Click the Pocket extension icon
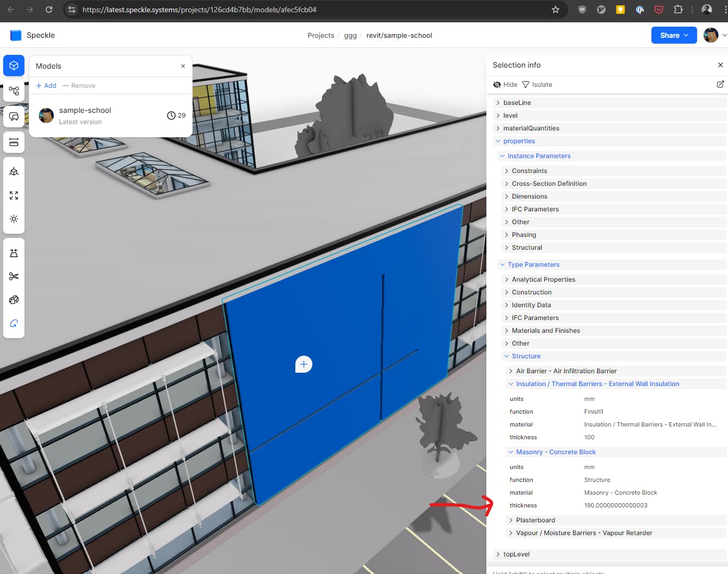 click(x=659, y=10)
